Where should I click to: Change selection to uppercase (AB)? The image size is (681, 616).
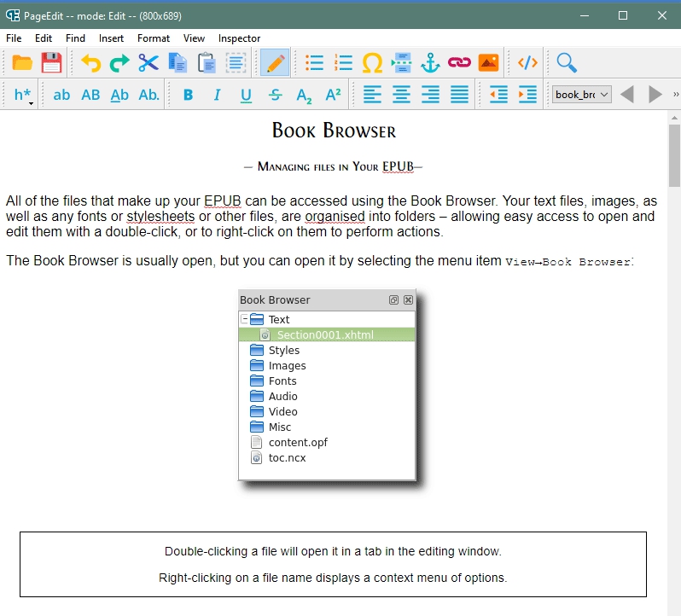90,95
